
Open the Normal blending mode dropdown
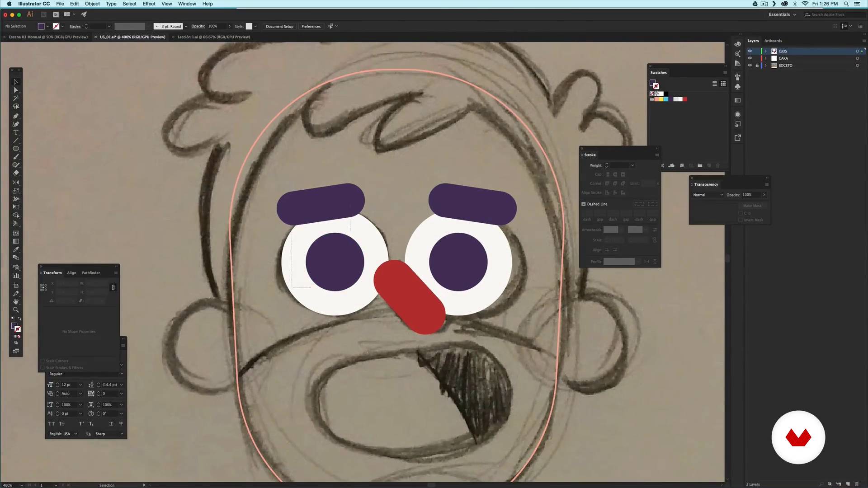708,195
